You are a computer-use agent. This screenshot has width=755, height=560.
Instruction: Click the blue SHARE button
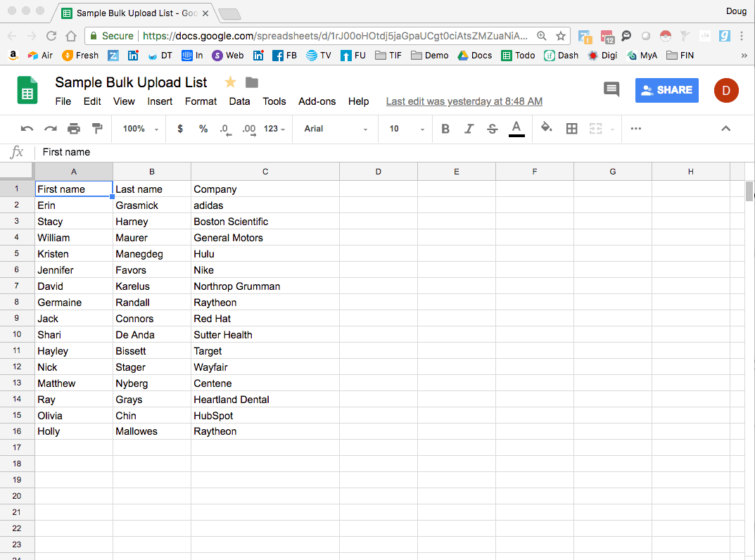point(666,90)
